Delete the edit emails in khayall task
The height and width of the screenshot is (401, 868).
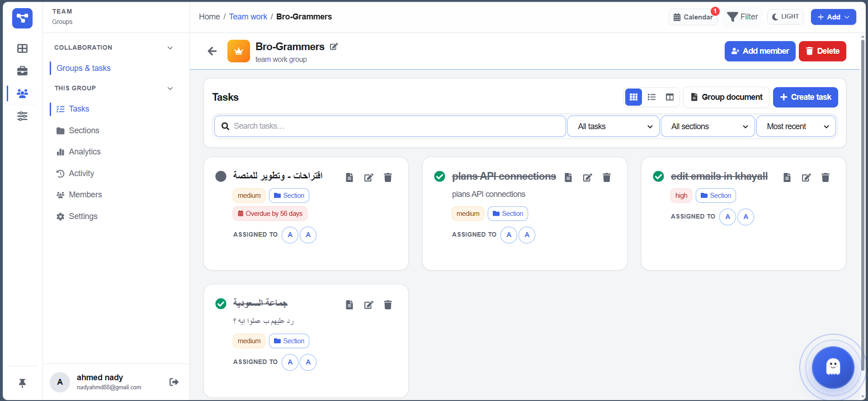[826, 177]
